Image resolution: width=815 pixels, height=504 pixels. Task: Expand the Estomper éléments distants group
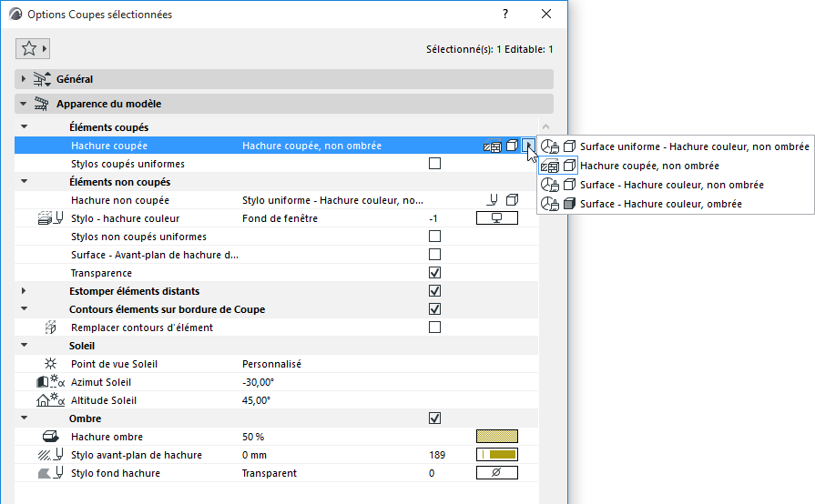[x=24, y=291]
